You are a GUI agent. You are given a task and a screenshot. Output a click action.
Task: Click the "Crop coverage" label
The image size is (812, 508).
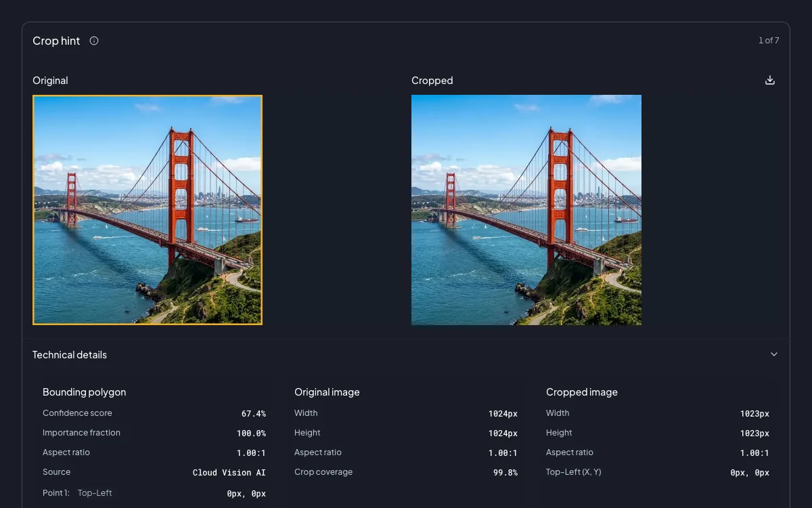click(323, 472)
